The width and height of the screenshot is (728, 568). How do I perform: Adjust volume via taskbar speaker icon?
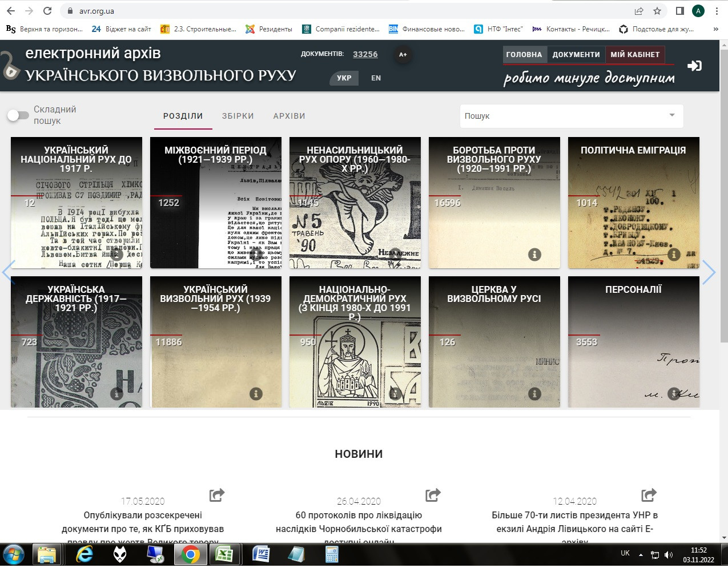tap(669, 555)
